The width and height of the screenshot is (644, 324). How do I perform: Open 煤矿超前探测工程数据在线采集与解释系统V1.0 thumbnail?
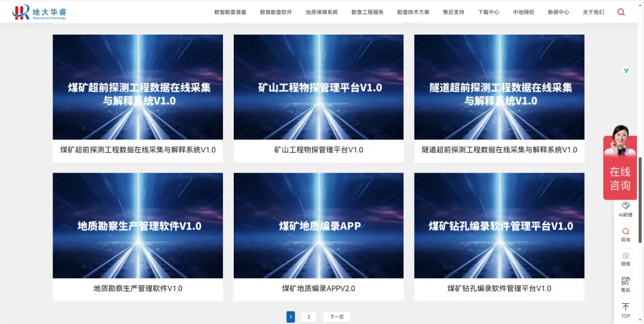138,87
